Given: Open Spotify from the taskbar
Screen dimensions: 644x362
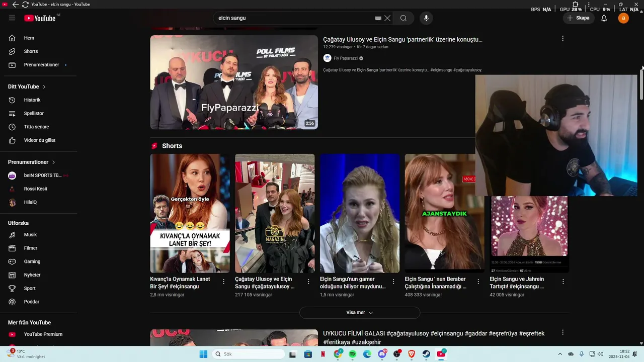Looking at the screenshot, I should pos(353,354).
